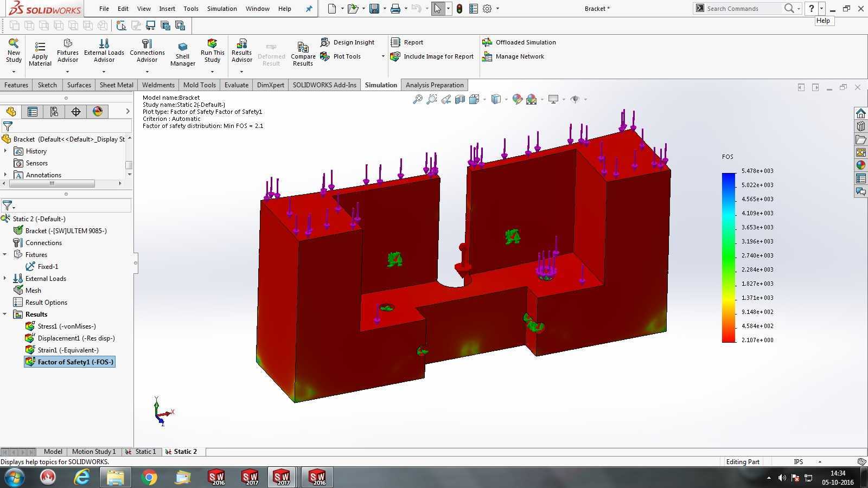
Task: Click the FOS color legend bar
Action: tap(728, 258)
